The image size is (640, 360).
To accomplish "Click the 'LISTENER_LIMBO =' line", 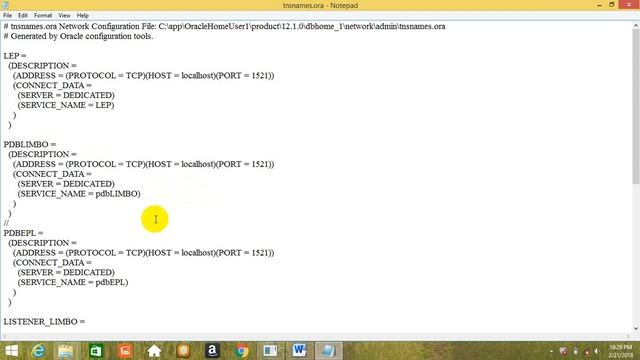I will [x=44, y=322].
